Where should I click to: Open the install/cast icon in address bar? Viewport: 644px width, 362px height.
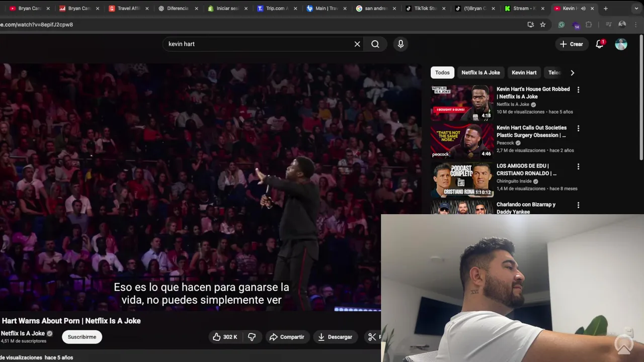click(x=530, y=24)
